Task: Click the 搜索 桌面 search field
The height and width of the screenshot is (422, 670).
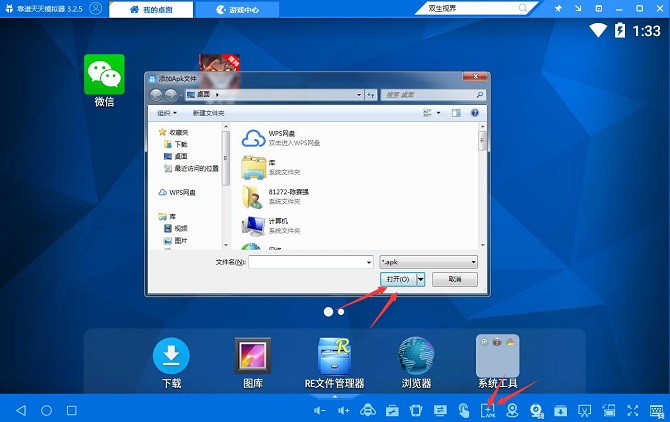Action: (433, 95)
